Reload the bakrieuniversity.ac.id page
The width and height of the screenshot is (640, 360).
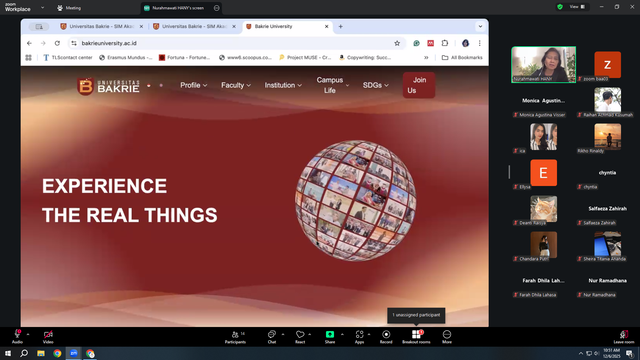(57, 43)
